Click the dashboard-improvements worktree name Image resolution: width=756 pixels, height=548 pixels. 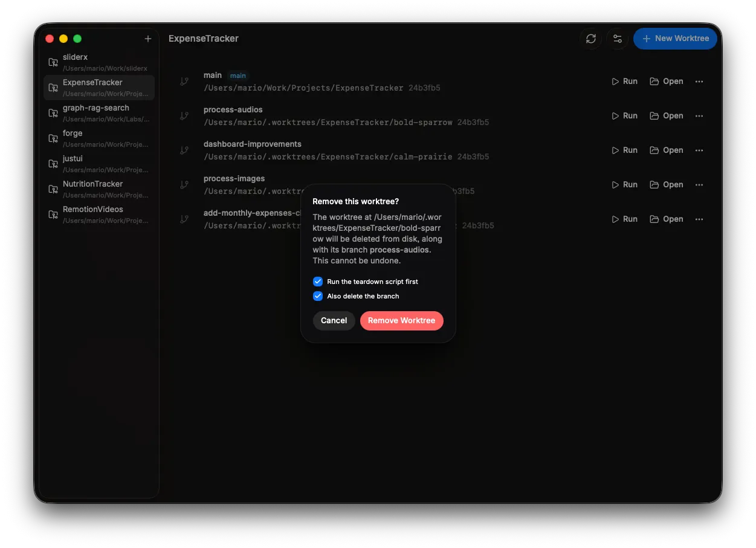tap(253, 144)
